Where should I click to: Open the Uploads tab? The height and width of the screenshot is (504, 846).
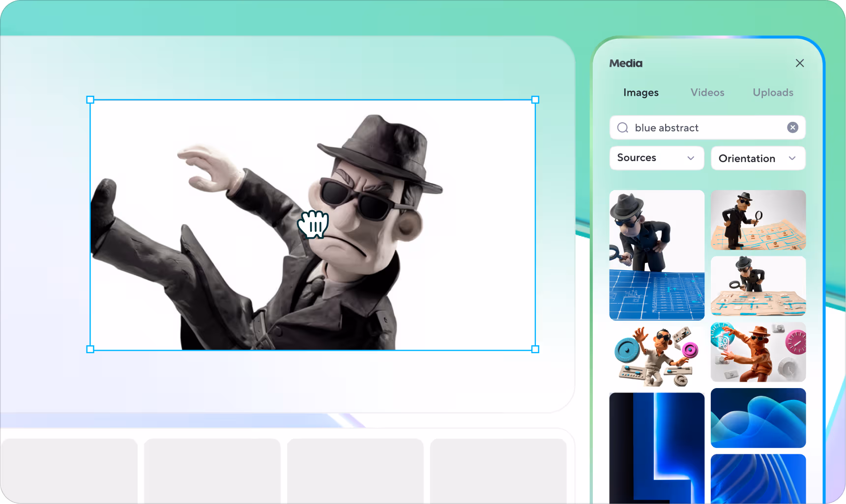tap(773, 92)
